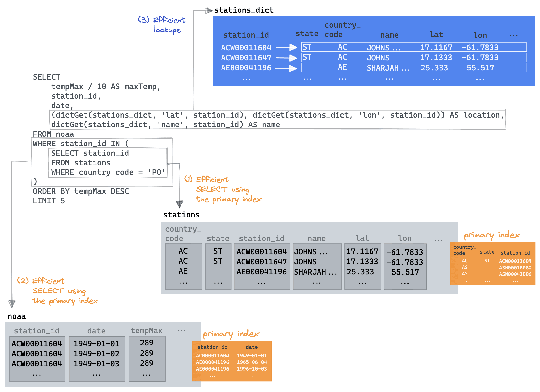540x392 pixels.
Task: Click the 'stations' title above the gray table
Action: coord(181,215)
